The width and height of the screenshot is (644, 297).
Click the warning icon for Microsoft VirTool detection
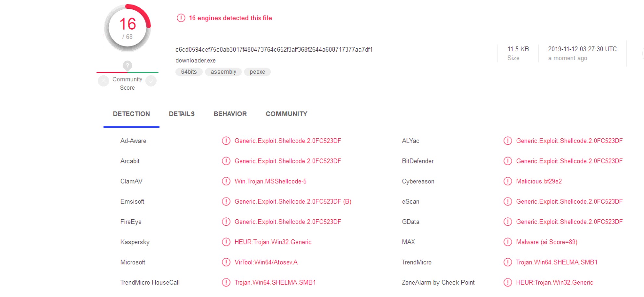click(x=226, y=262)
